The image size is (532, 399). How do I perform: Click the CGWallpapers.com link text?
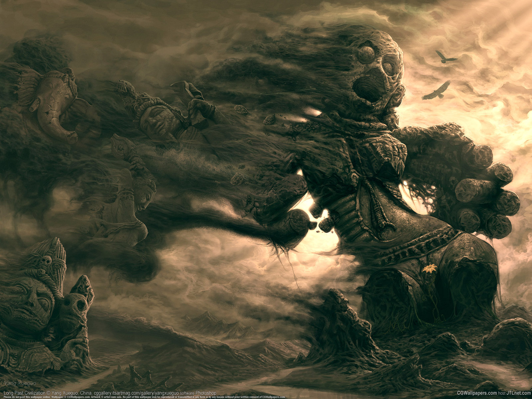(x=477, y=393)
